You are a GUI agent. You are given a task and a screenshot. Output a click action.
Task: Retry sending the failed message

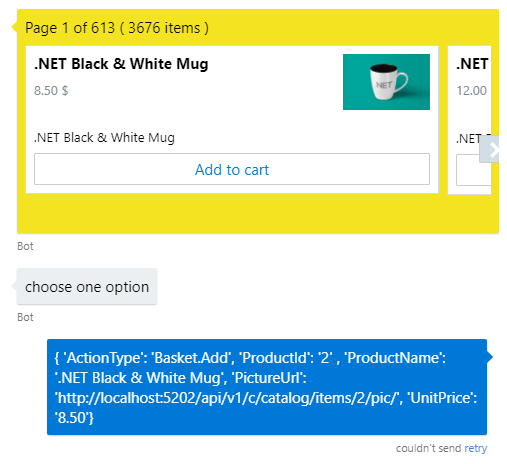[x=475, y=448]
